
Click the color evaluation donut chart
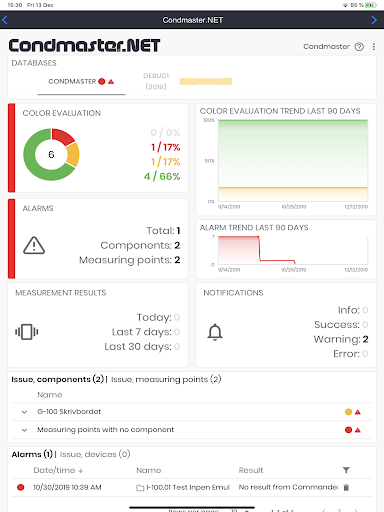click(51, 155)
